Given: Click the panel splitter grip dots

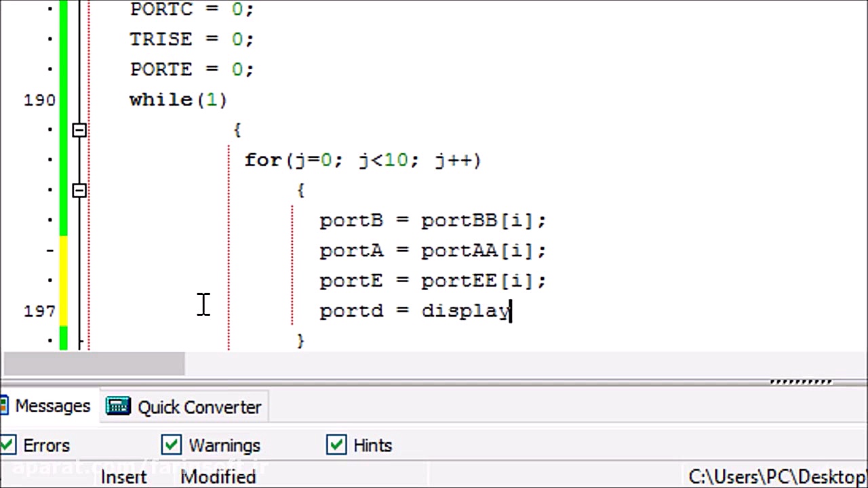Looking at the screenshot, I should [x=800, y=382].
